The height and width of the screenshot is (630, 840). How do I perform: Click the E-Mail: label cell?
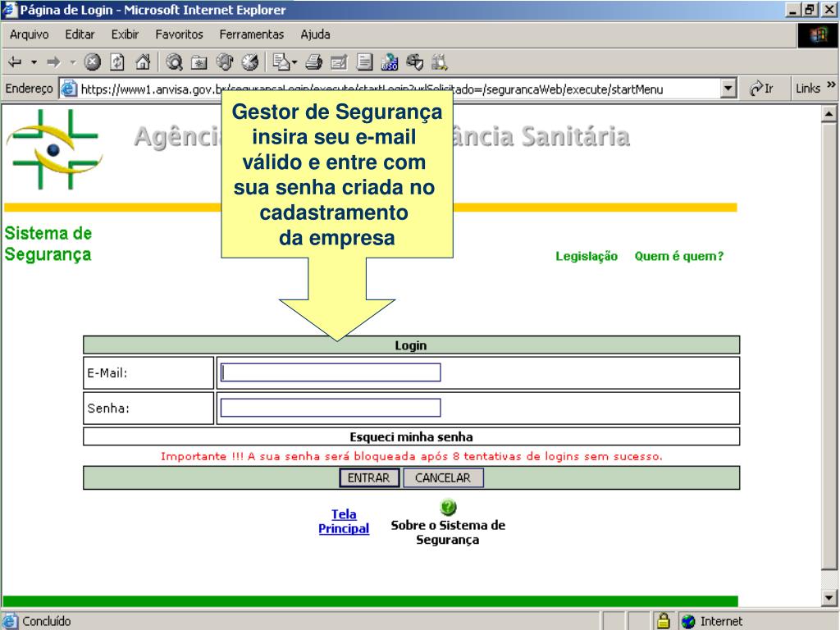coord(148,373)
